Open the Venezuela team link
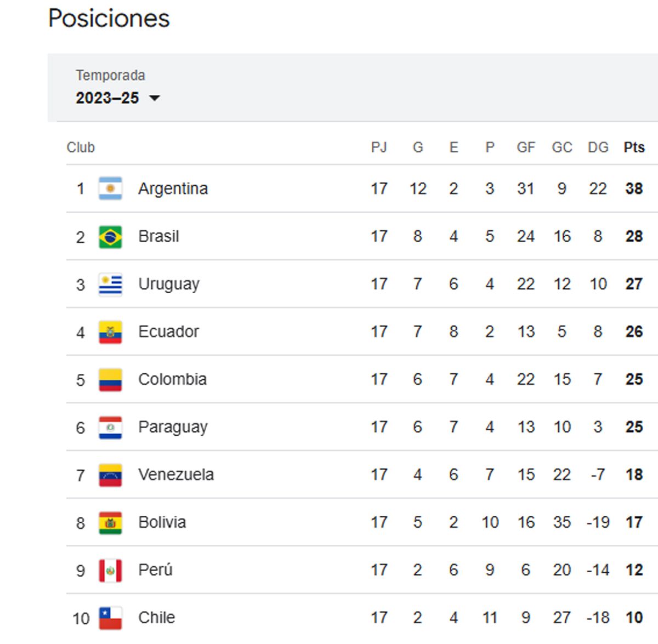This screenshot has height=644, width=658. click(176, 475)
